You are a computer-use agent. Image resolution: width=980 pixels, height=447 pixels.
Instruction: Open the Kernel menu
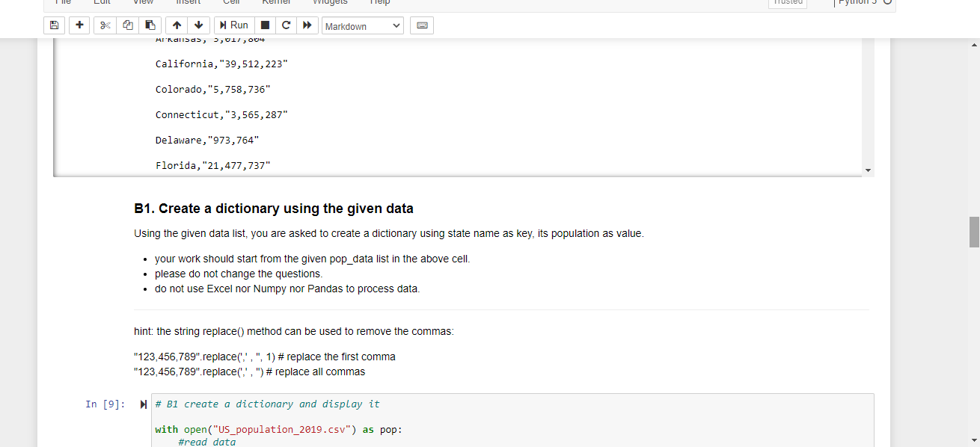tap(276, 2)
